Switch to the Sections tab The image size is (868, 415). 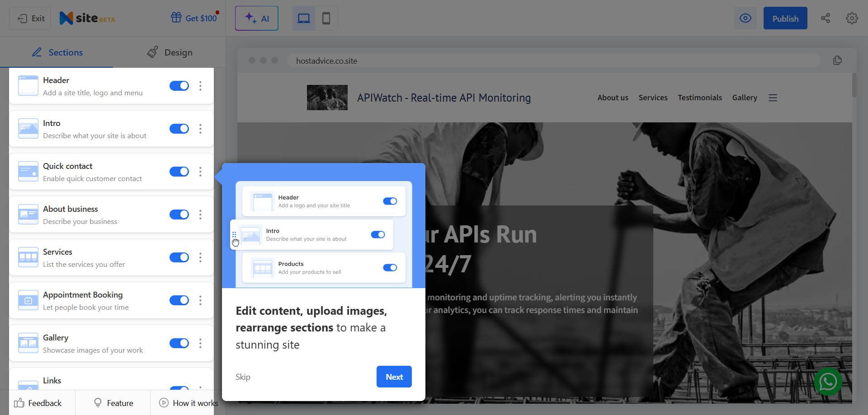pyautogui.click(x=57, y=52)
